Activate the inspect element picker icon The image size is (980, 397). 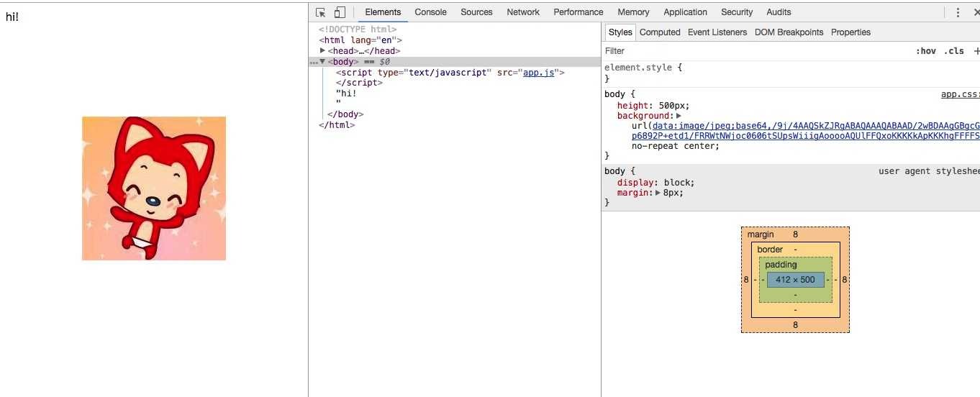321,12
